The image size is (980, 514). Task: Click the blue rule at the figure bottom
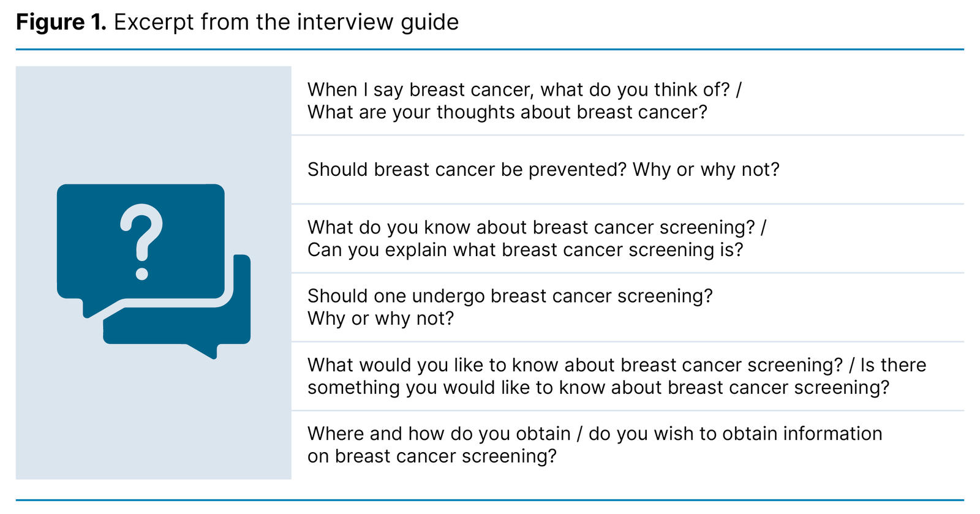490,501
